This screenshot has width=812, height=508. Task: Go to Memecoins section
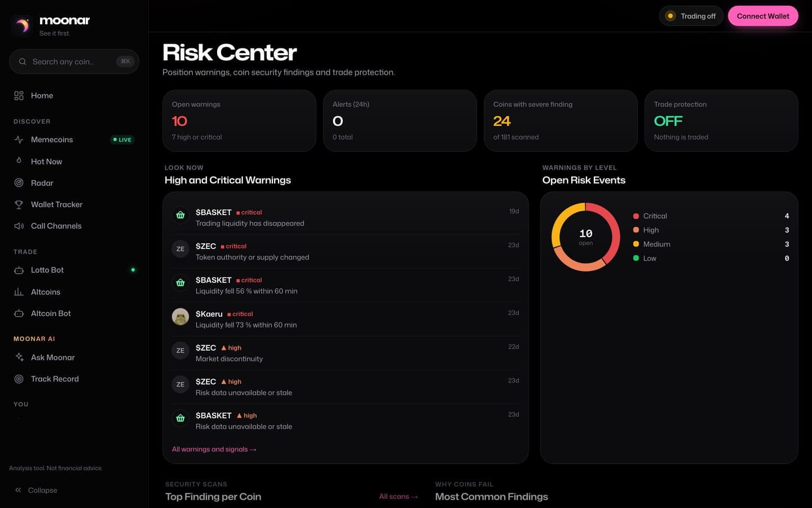(x=74, y=139)
